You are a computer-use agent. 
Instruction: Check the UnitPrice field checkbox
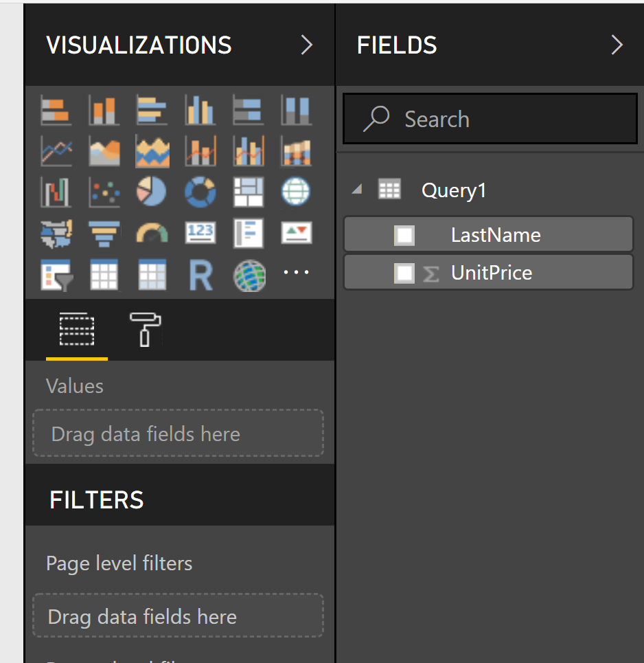[403, 273]
